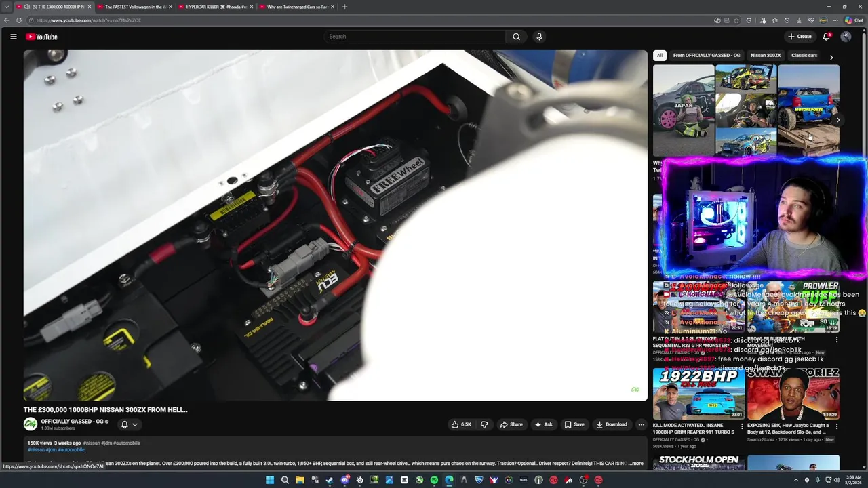Open CapCut from the taskbar
Image resolution: width=868 pixels, height=488 pixels.
click(404, 480)
